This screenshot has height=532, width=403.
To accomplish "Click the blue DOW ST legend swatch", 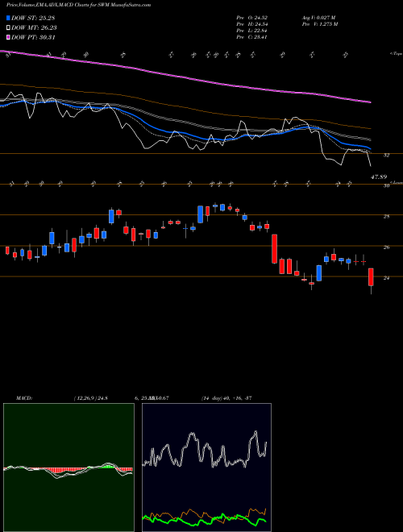I will pos(8,18).
